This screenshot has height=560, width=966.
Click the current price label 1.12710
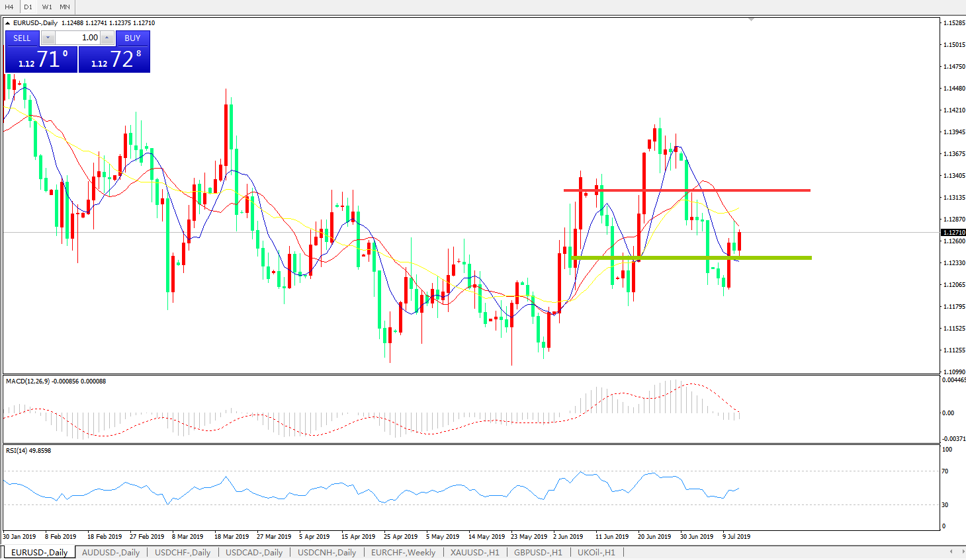(x=953, y=233)
